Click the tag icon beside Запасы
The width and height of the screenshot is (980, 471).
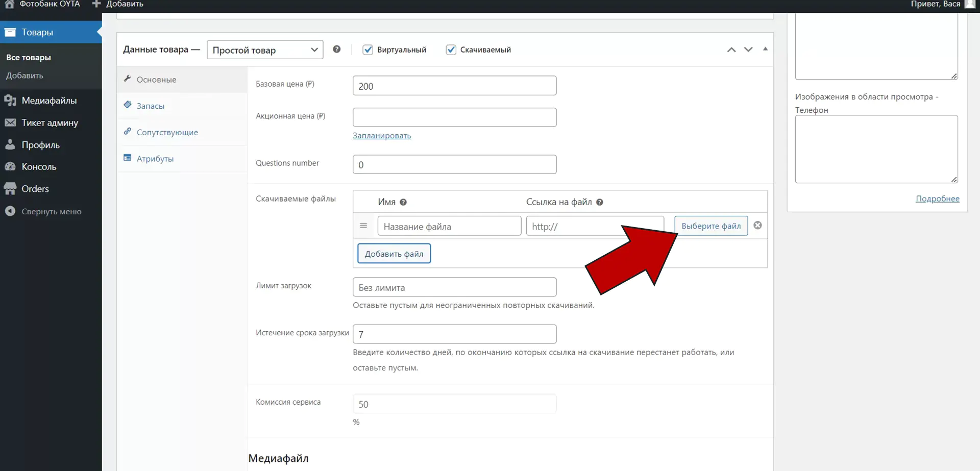pos(128,105)
